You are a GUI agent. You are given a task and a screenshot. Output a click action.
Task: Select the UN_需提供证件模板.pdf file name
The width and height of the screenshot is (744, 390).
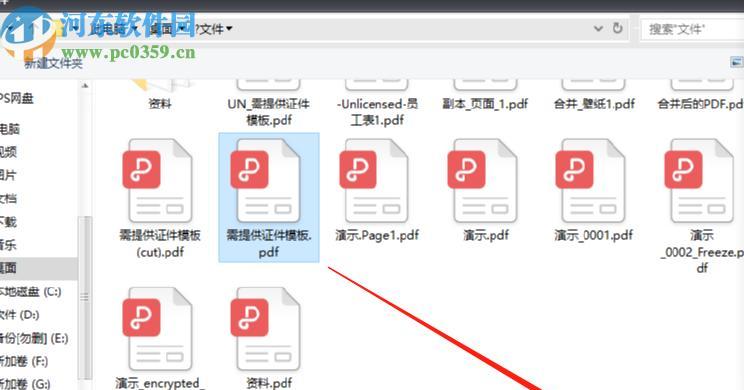point(269,111)
